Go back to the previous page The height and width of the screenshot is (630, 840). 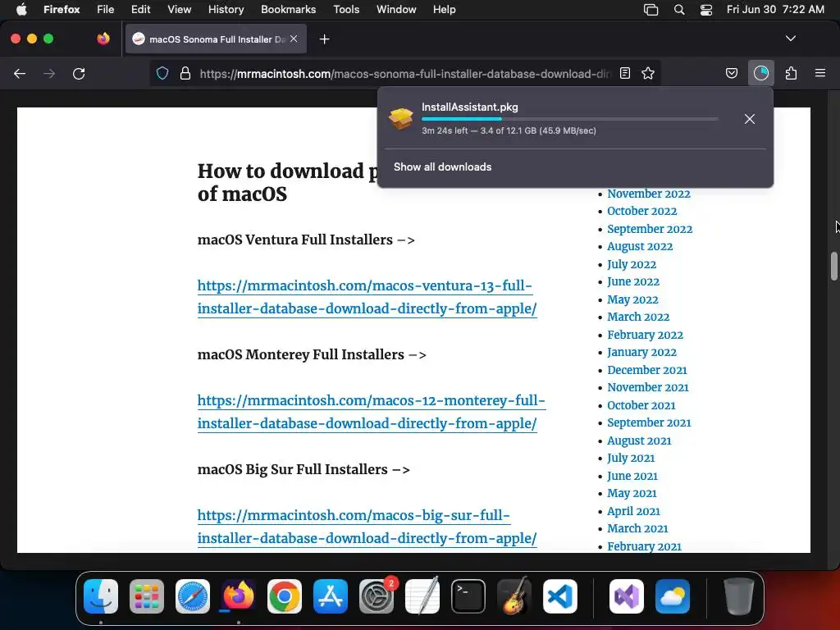20,73
